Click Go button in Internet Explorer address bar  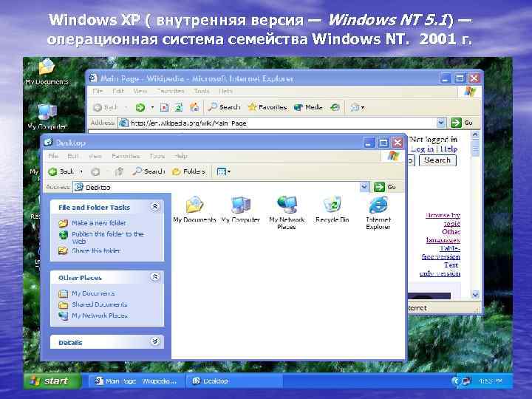(x=462, y=123)
